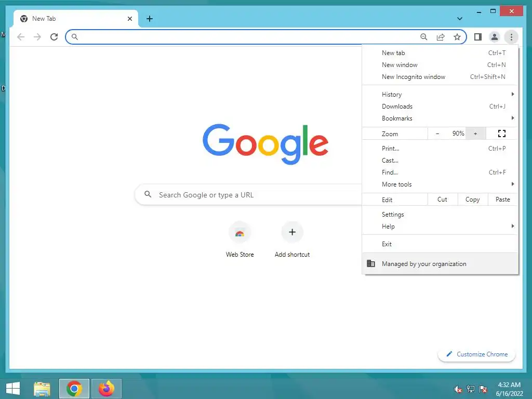The width and height of the screenshot is (532, 399).
Task: Click the 90% zoom value
Action: [x=458, y=134]
